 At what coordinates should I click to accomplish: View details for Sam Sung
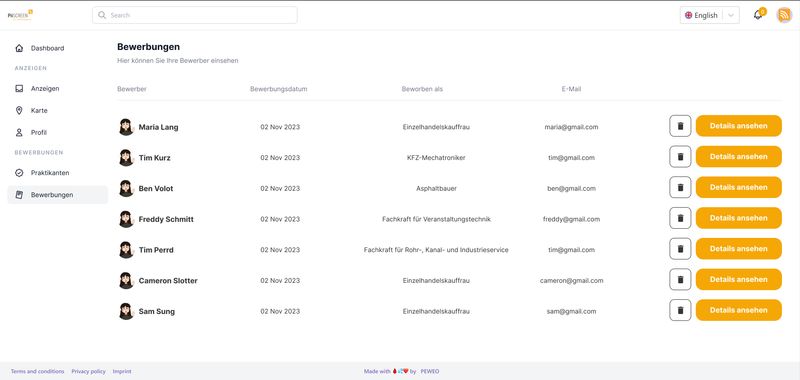click(739, 310)
